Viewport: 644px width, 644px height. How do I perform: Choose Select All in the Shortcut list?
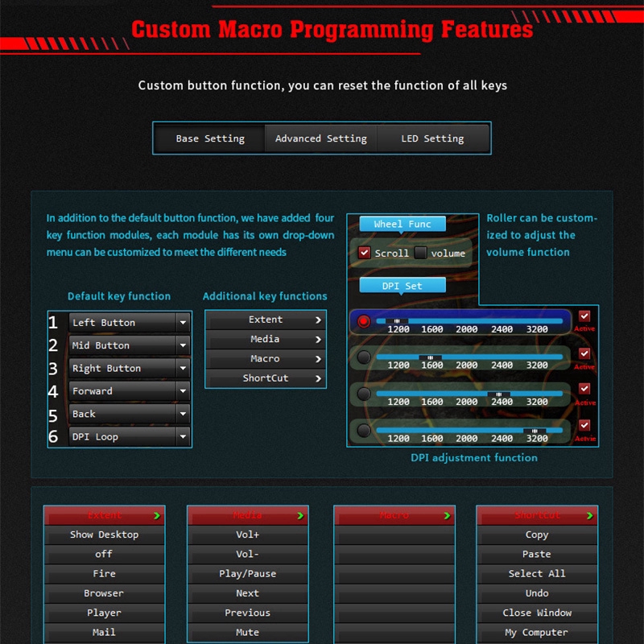pyautogui.click(x=537, y=574)
